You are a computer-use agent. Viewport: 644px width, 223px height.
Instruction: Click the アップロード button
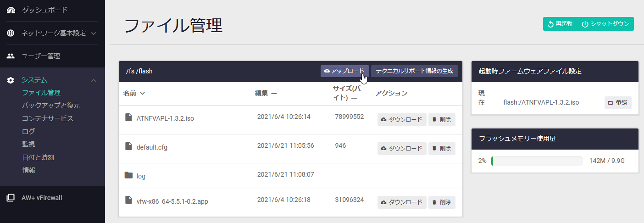click(344, 71)
